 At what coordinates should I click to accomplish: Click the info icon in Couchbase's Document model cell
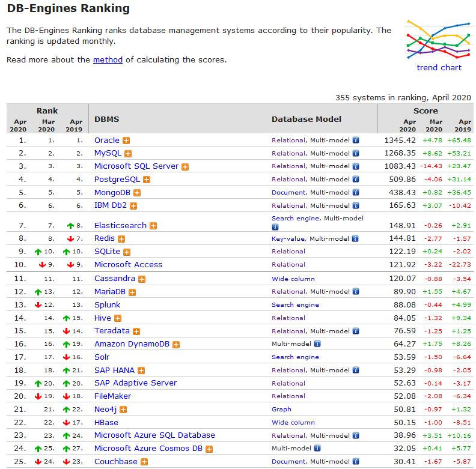tap(356, 461)
